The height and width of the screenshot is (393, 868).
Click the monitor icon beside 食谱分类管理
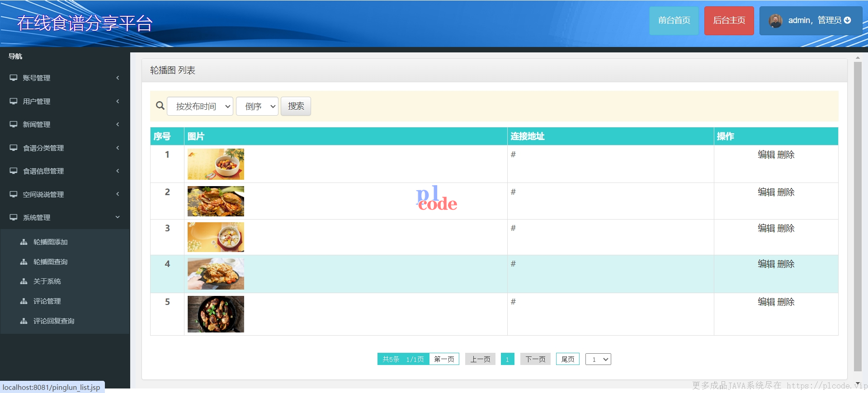[x=14, y=148]
